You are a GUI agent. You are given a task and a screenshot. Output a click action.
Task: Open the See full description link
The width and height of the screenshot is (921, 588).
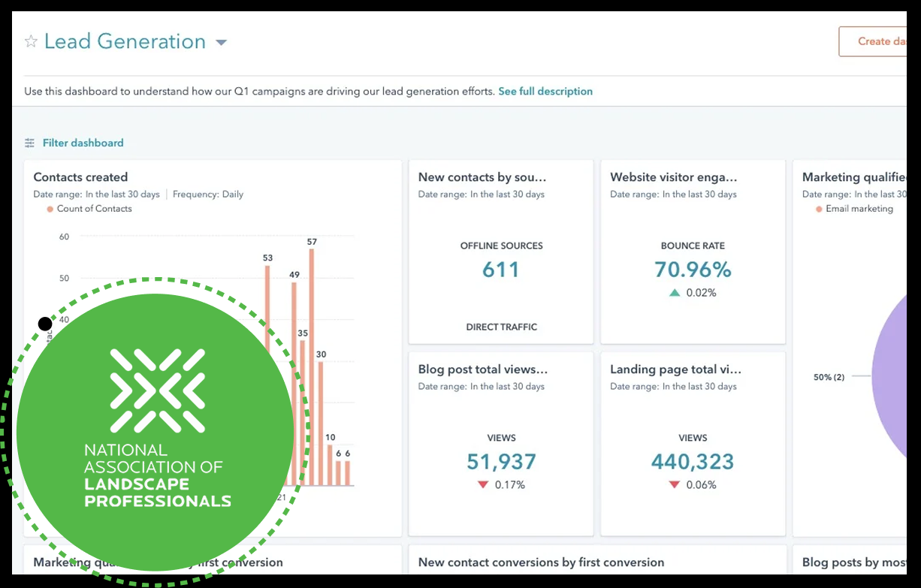[545, 92]
